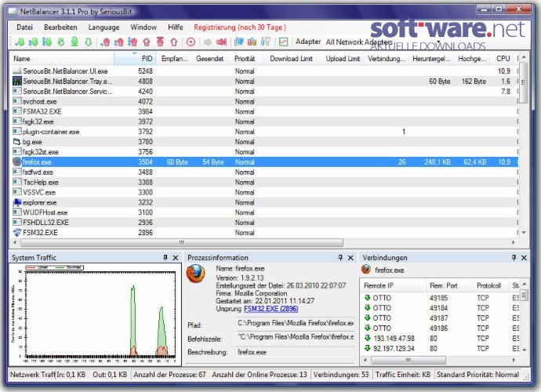Click the outlined green download arrow icon
Image resolution: width=541 pixels, height=392 pixels.
89,42
